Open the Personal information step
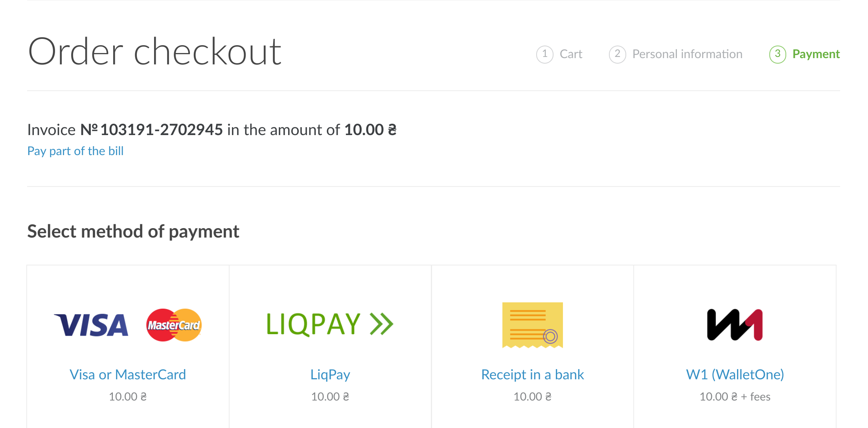This screenshot has height=428, width=868. (687, 54)
